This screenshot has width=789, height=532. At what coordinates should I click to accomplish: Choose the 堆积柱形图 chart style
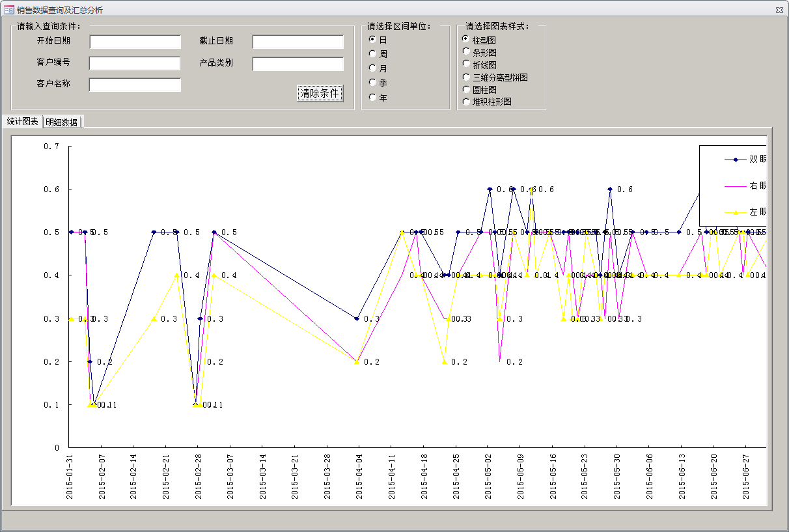tap(466, 101)
